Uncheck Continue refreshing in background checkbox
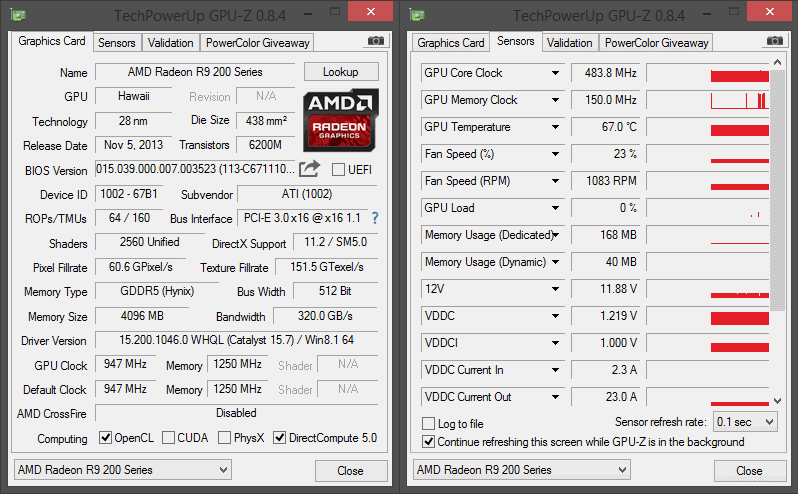Image resolution: width=798 pixels, height=494 pixels. coord(429,442)
